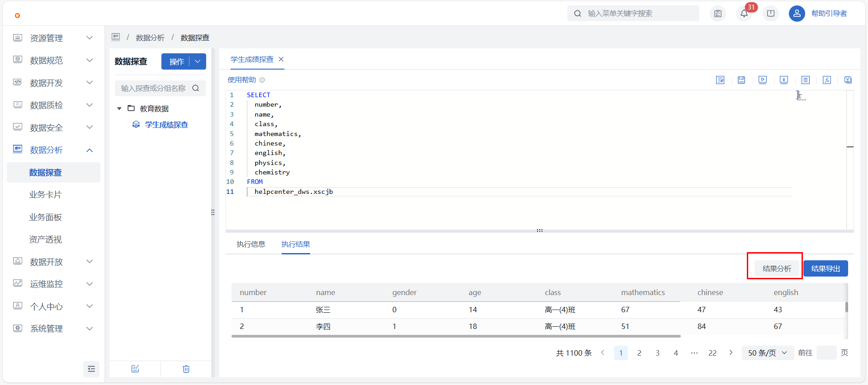Viewport: 868px width, 385px height.
Task: Click the help info icon beside 使用帮助
Action: [262, 80]
